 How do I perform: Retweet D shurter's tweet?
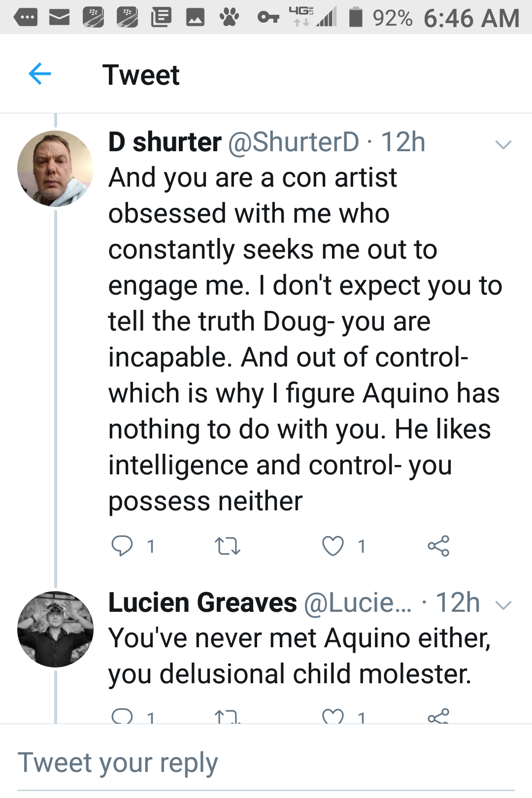tap(228, 546)
